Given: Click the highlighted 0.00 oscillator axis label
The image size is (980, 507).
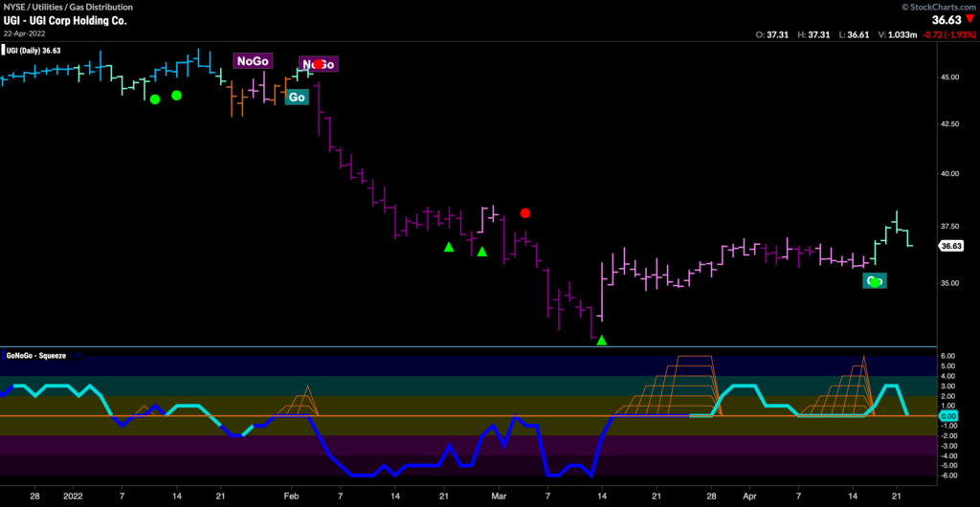Looking at the screenshot, I should click(948, 415).
